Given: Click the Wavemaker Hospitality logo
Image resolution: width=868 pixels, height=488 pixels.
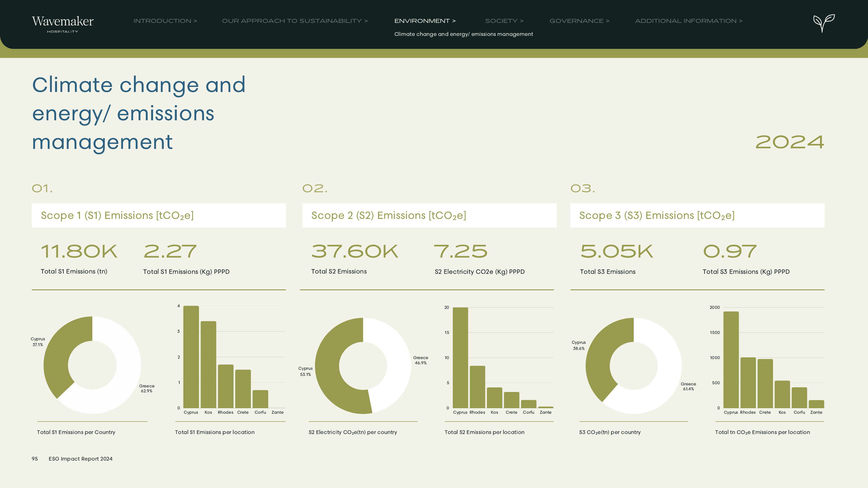Looking at the screenshot, I should point(63,24).
